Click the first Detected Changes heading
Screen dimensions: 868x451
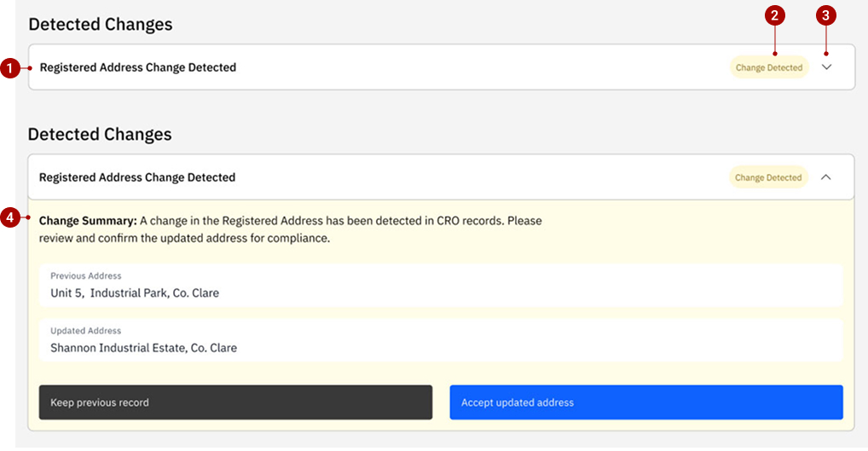[x=101, y=24]
